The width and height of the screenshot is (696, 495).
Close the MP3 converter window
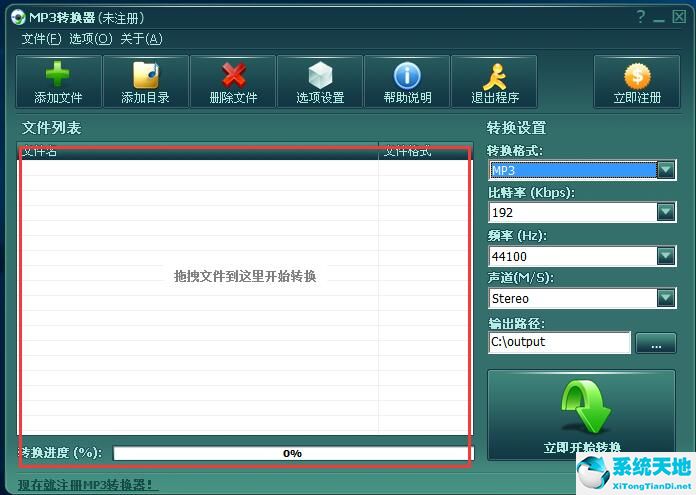(x=679, y=17)
